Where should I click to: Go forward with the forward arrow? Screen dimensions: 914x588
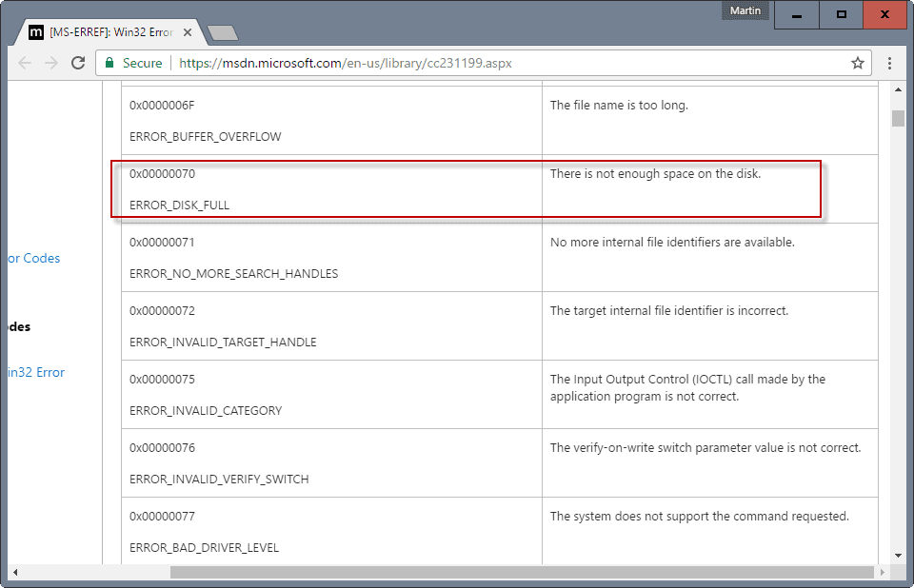51,63
